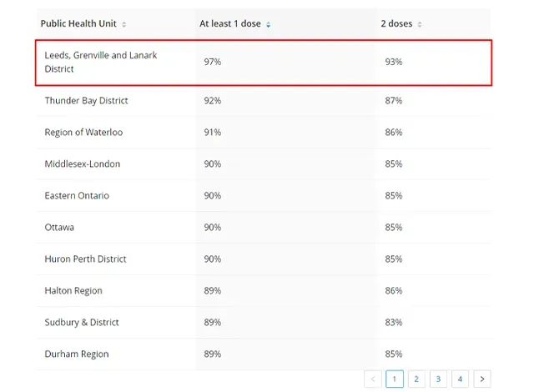Click Halton Region in the table
The image size is (534, 392).
[x=73, y=291]
